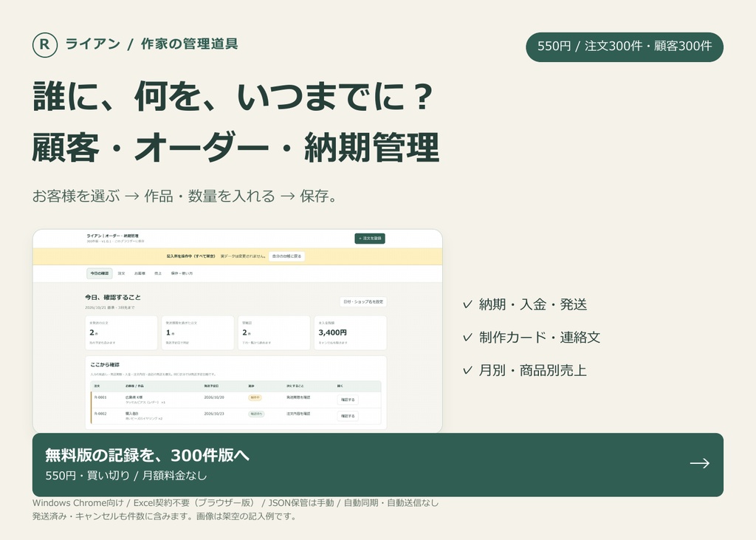
Task: Click the checkmark beside 制作カード・連絡文
Action: click(x=467, y=338)
